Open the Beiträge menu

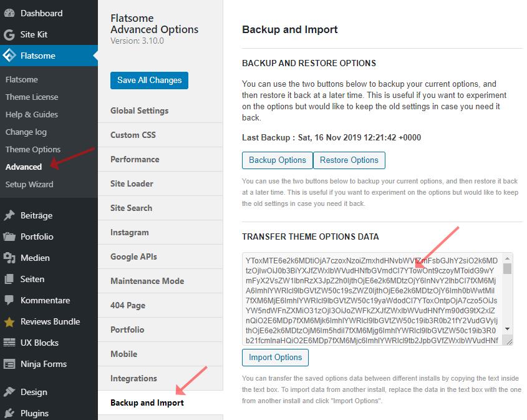click(36, 215)
